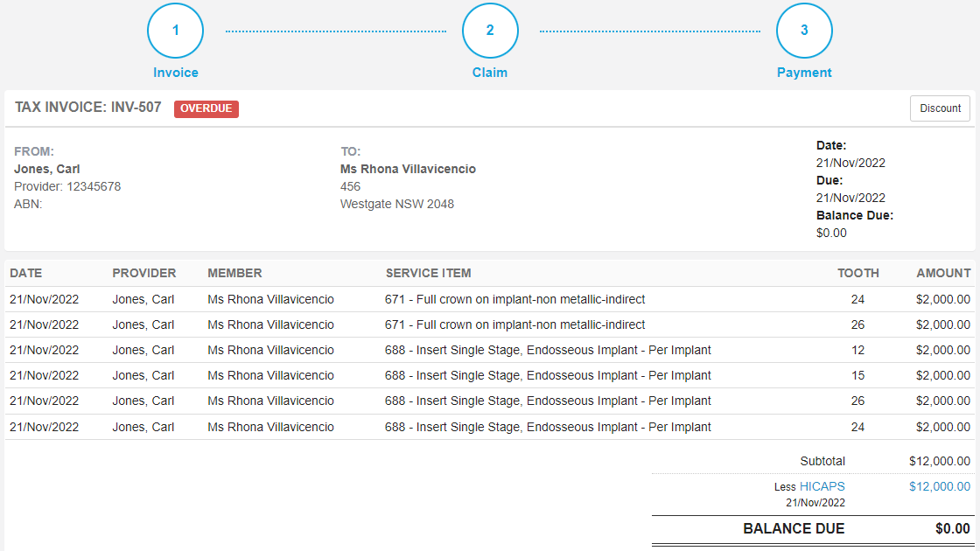This screenshot has height=551, width=980.
Task: Select the Invoice step label
Action: 175,73
